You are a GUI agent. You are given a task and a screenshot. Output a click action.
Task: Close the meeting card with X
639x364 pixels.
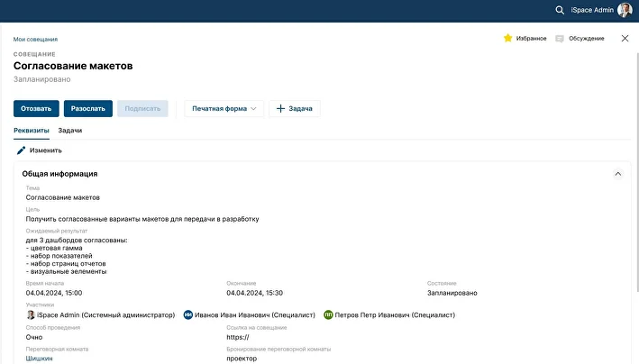tap(625, 39)
